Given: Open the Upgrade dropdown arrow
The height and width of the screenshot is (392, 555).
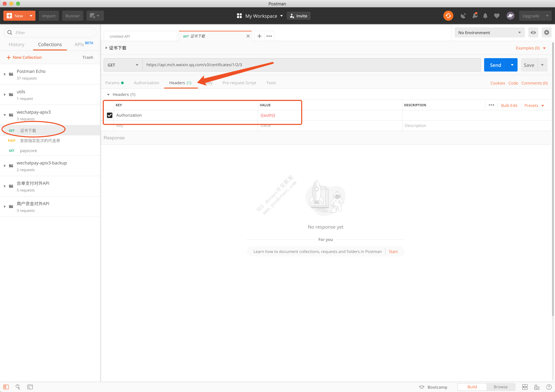Looking at the screenshot, I should (547, 16).
